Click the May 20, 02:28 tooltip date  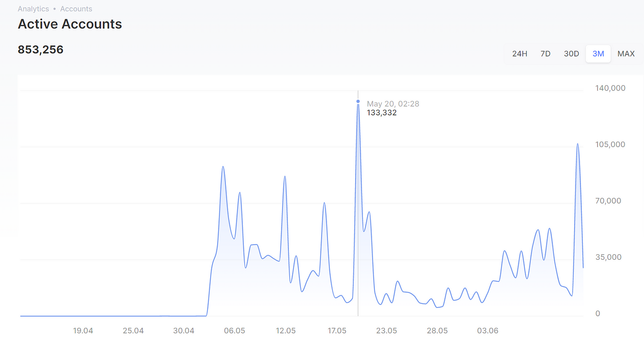[x=393, y=104]
